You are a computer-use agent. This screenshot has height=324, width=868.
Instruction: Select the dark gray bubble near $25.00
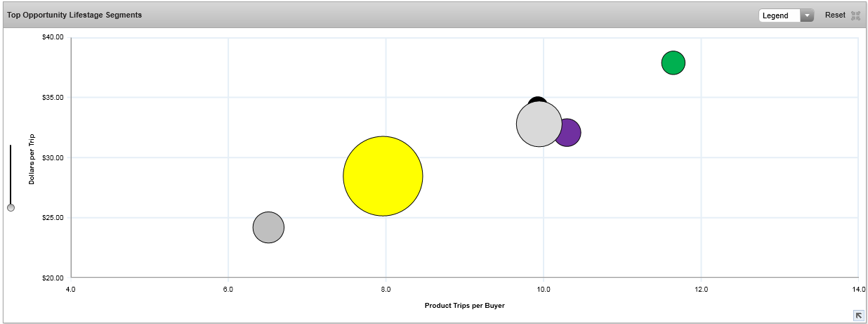point(268,227)
